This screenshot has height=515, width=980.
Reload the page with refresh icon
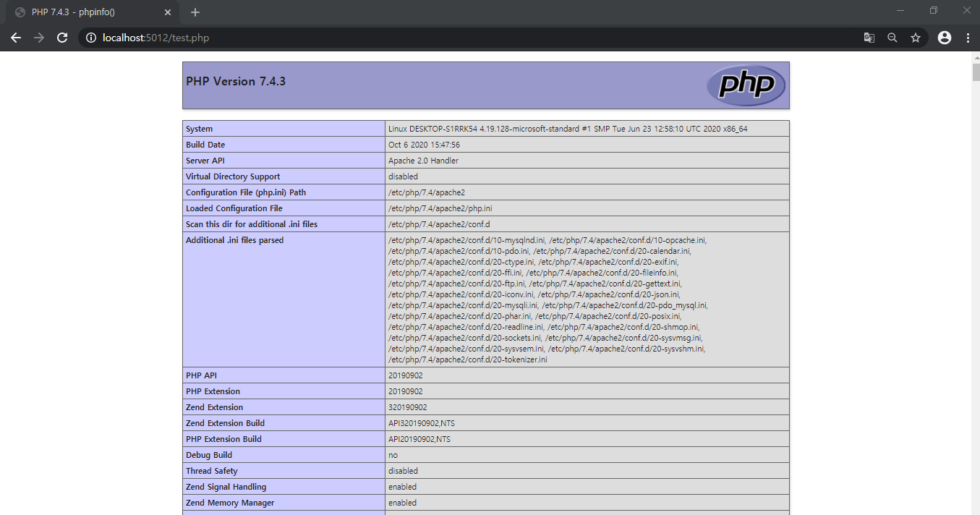62,38
